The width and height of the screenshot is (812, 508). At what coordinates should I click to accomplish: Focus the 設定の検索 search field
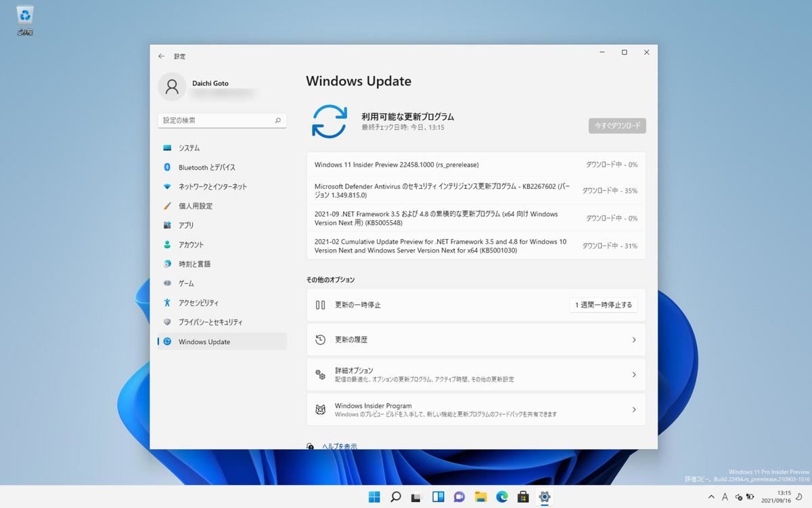point(222,121)
